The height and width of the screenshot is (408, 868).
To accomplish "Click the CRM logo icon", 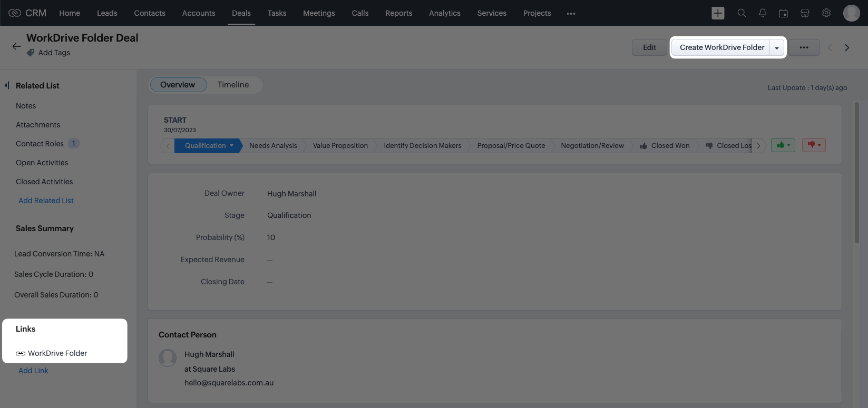I will click(x=15, y=13).
